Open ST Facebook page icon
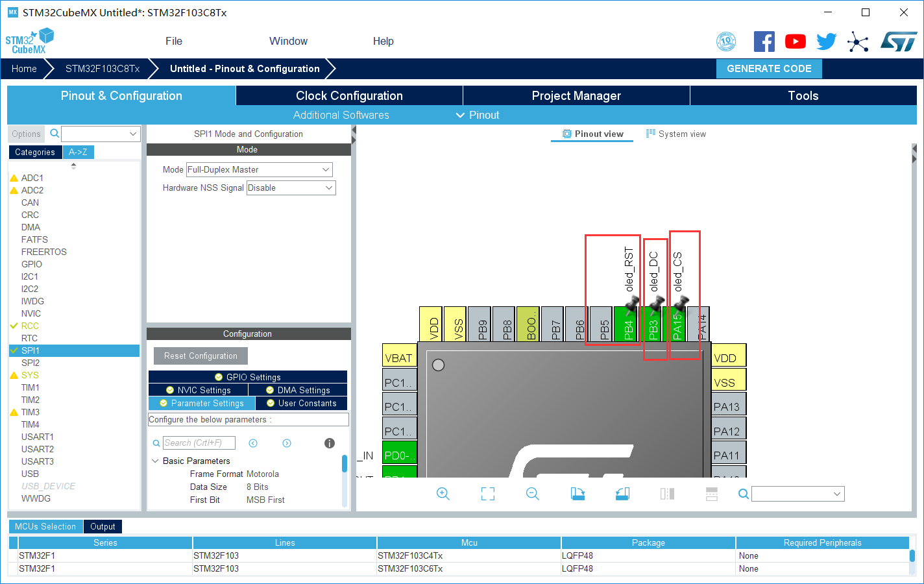924x584 pixels. 764,42
